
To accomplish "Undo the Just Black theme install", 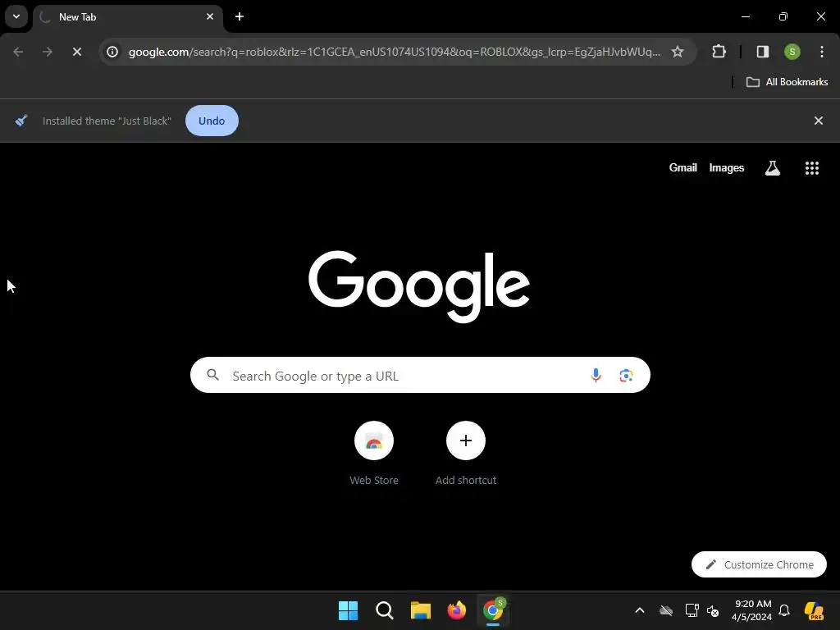I will tap(212, 121).
